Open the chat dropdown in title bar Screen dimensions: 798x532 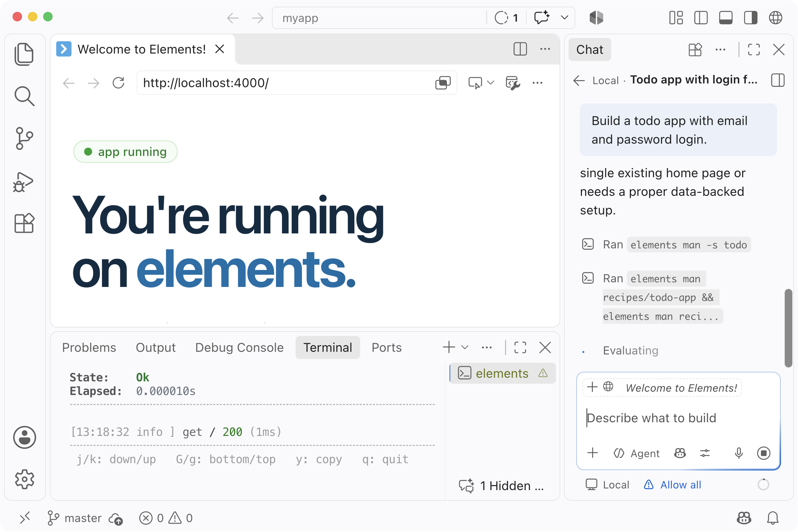565,18
